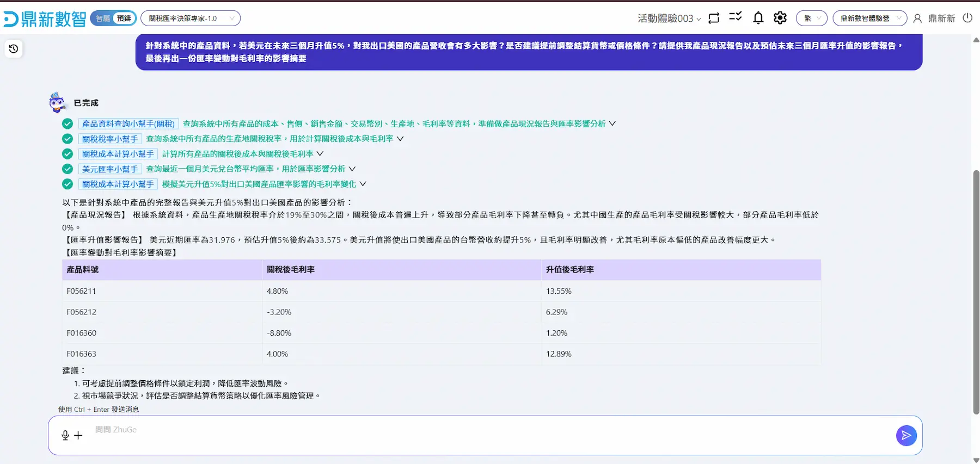Click the microphone voice input icon
Viewport: 980px width, 464px height.
point(65,435)
